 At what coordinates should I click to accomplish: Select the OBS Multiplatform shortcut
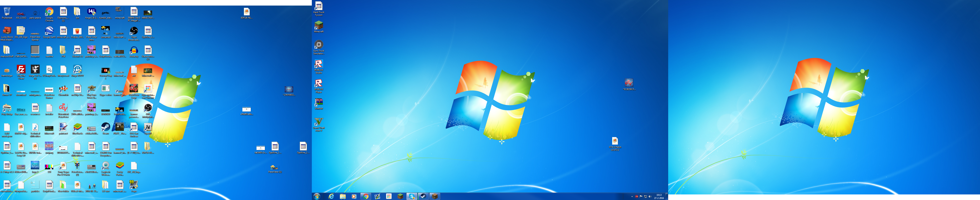click(x=148, y=111)
